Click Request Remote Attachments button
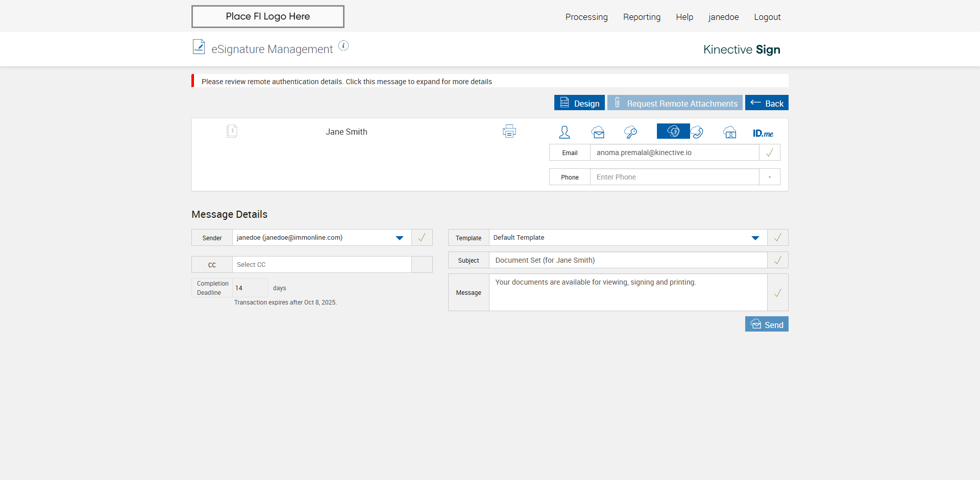 [675, 103]
